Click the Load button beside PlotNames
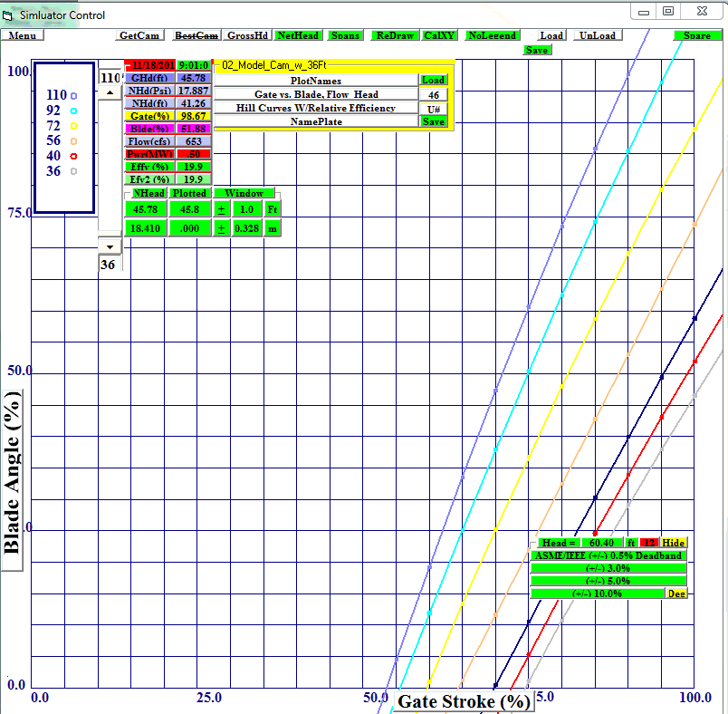728x714 pixels. (433, 80)
